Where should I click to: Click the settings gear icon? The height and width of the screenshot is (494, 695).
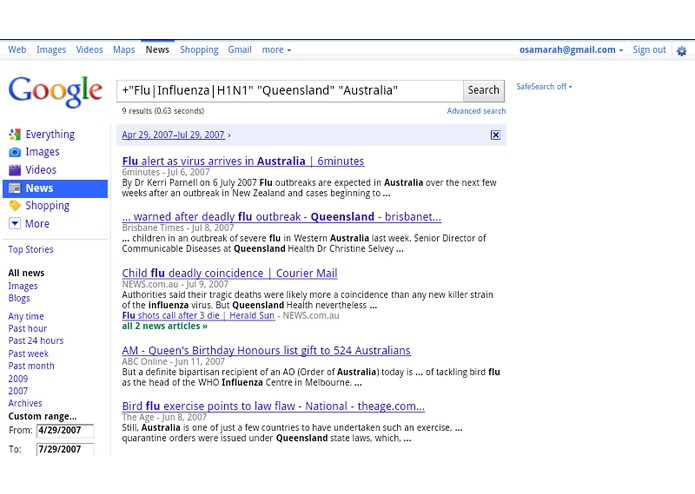coord(681,51)
